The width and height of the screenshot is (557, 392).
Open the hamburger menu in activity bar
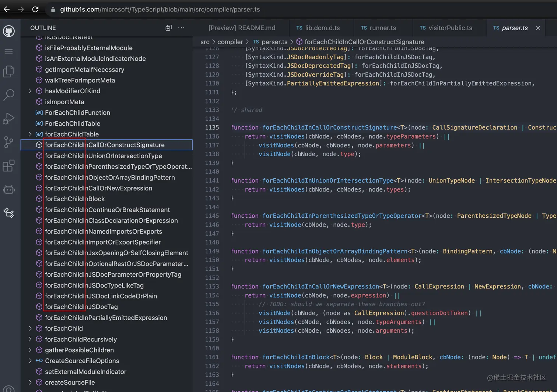8,52
